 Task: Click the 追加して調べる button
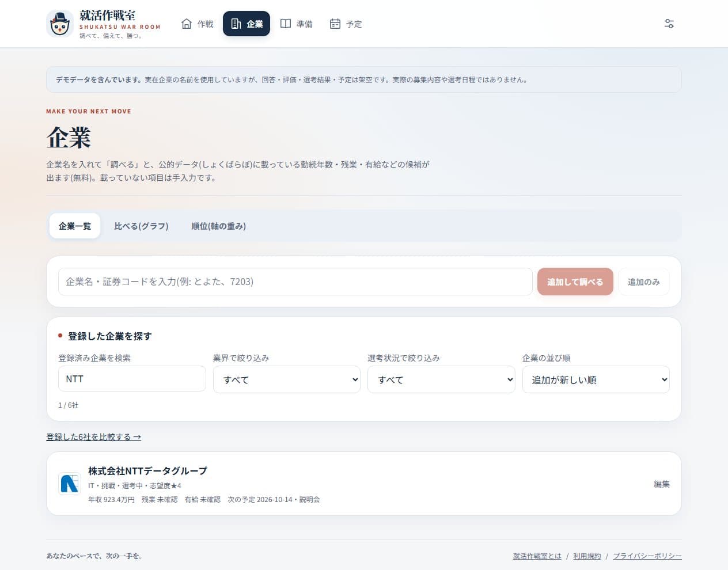[x=575, y=282]
